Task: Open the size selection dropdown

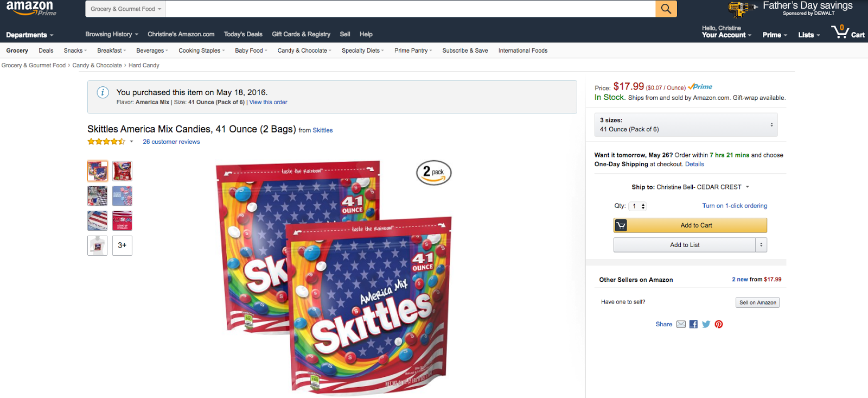Action: [x=686, y=125]
